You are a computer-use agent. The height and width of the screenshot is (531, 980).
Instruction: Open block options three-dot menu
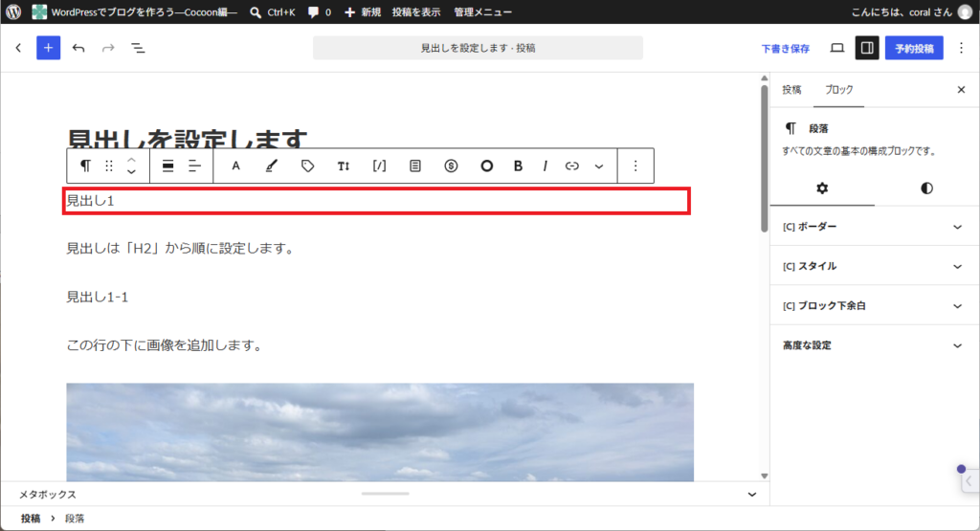(x=635, y=166)
